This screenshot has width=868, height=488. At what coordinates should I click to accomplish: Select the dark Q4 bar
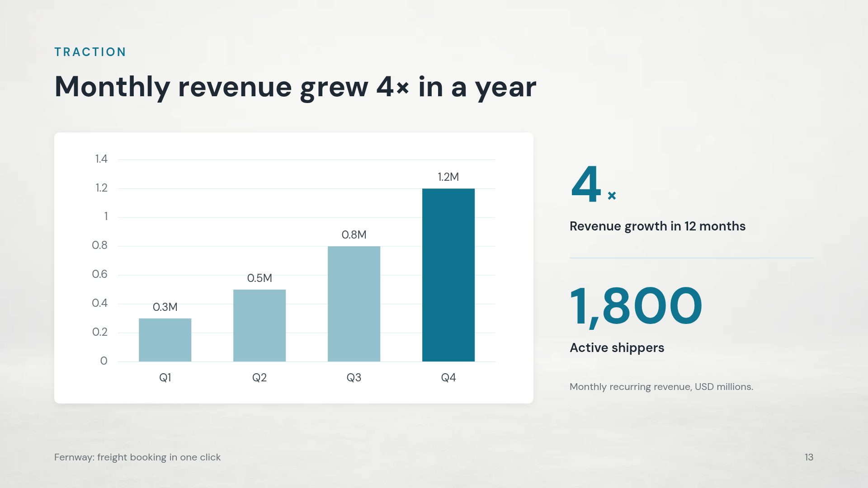pos(448,275)
